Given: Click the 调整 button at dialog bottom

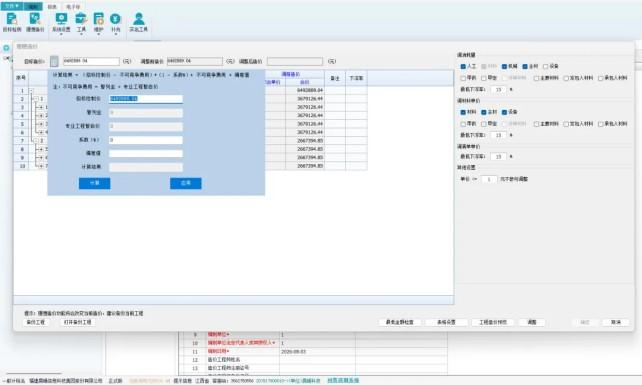Looking at the screenshot, I should tap(532, 322).
